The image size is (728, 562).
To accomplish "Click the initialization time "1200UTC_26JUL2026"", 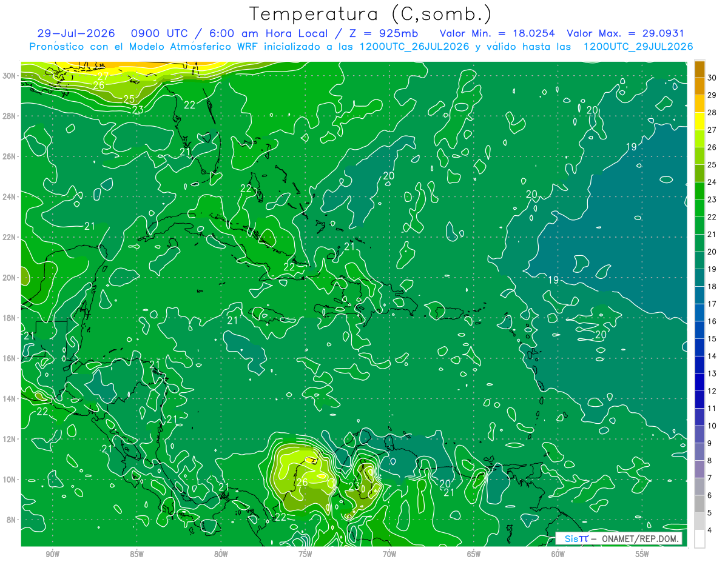I will pos(414,47).
